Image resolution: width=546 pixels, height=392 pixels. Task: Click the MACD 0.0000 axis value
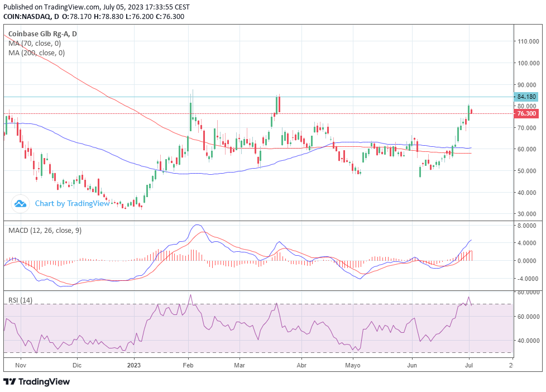point(527,261)
